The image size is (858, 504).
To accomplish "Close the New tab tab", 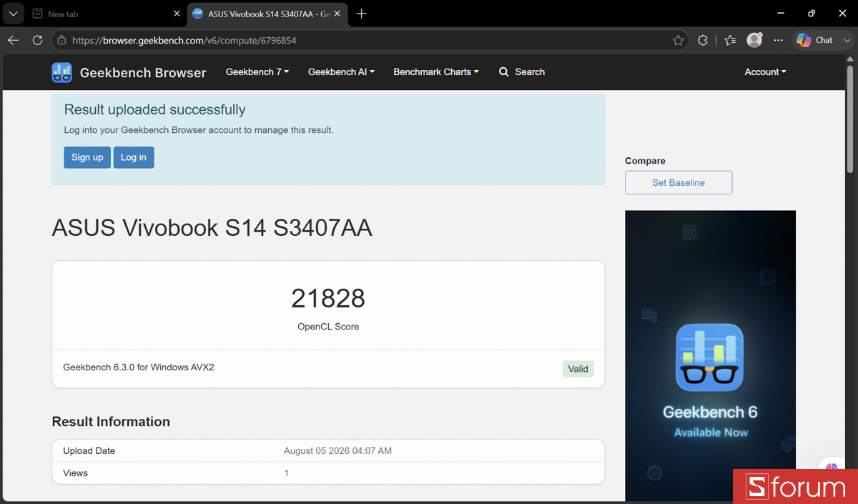I will coord(177,14).
